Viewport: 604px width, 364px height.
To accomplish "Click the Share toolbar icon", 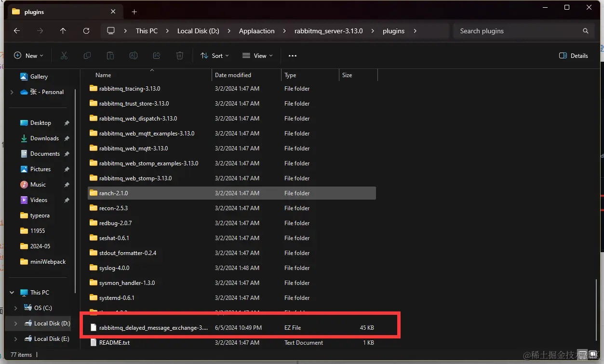I will (157, 55).
